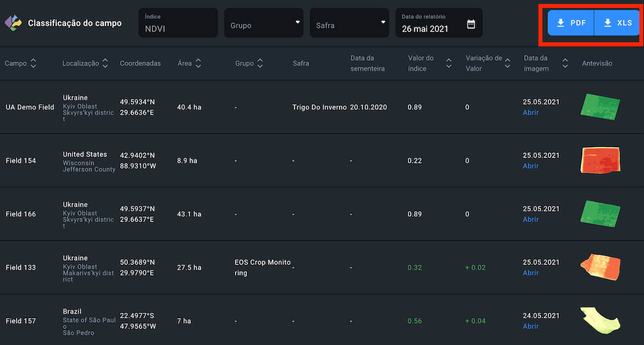Open Abrir link in Field 133 row
Viewport: 644px width, 345px height.
pyautogui.click(x=531, y=273)
